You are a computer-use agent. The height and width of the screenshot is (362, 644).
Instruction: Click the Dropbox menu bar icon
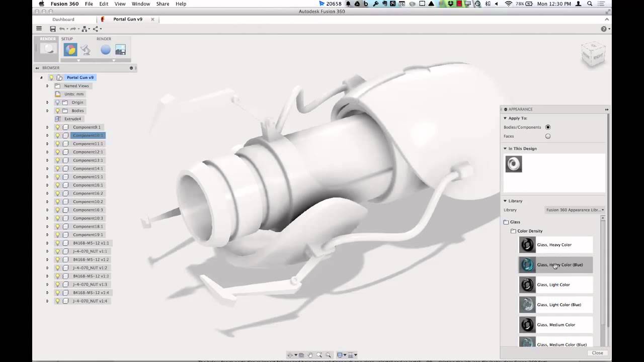[x=450, y=4]
